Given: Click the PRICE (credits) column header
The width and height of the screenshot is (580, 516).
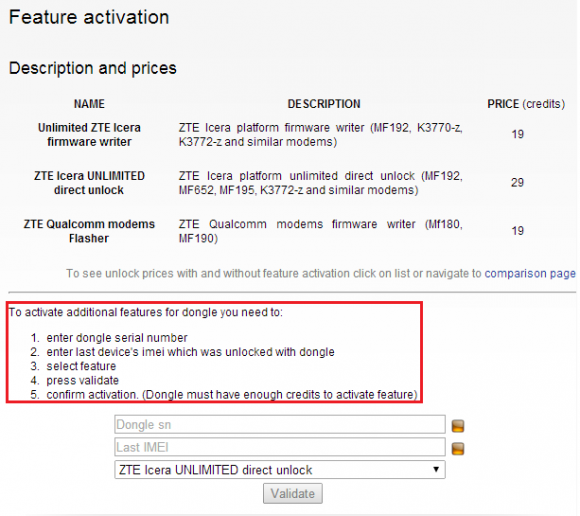Looking at the screenshot, I should tap(526, 104).
